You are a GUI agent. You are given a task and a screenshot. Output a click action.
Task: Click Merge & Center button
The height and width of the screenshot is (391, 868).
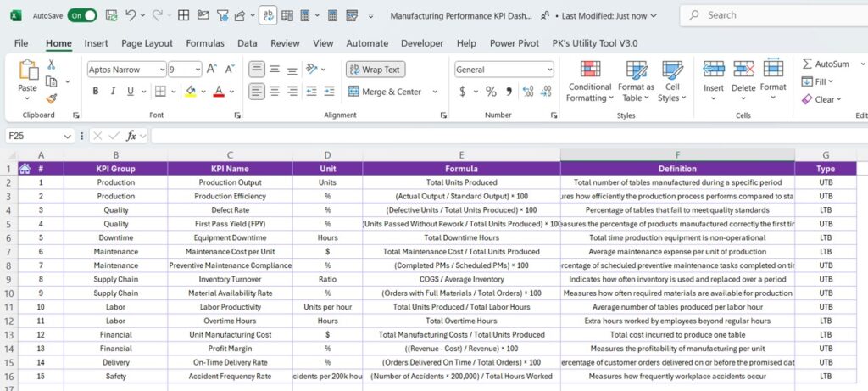386,92
